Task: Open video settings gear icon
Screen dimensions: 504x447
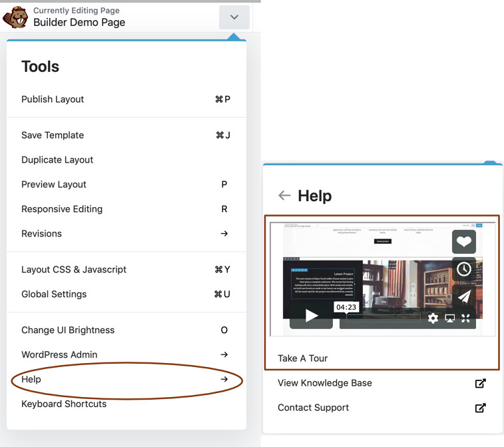Action: tap(433, 318)
